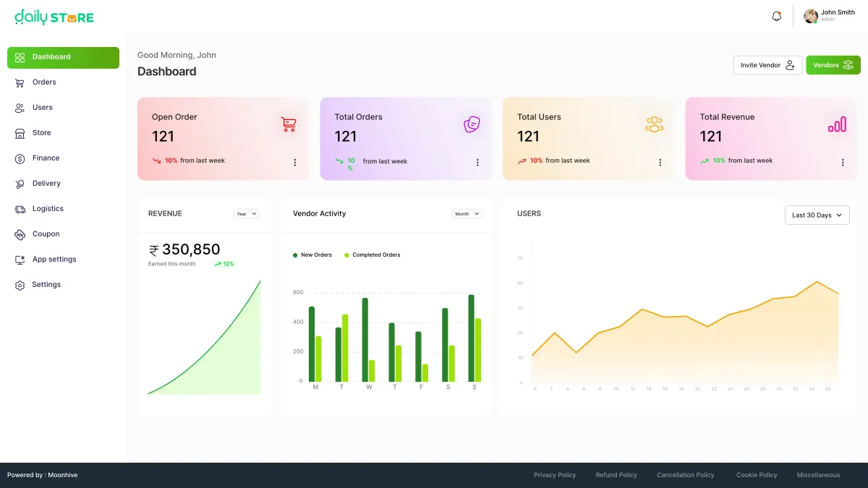This screenshot has height=488, width=868.
Task: Click the App settings monitor icon
Action: (x=20, y=260)
